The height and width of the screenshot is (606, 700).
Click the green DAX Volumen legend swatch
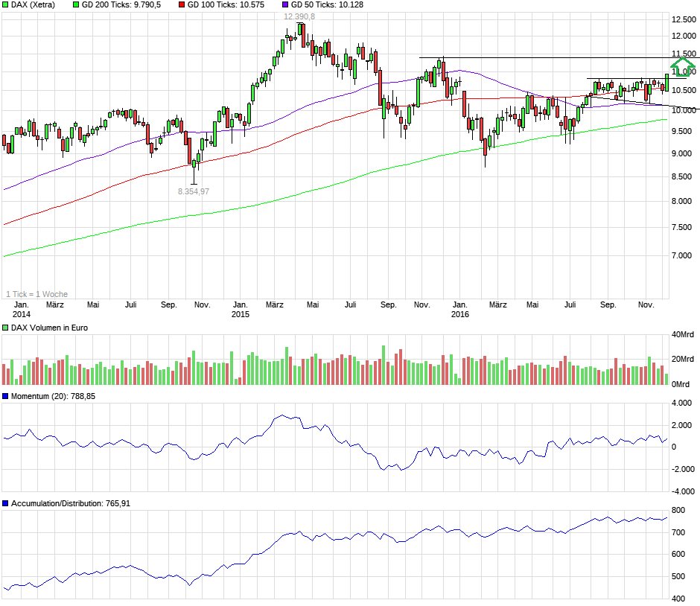5,328
